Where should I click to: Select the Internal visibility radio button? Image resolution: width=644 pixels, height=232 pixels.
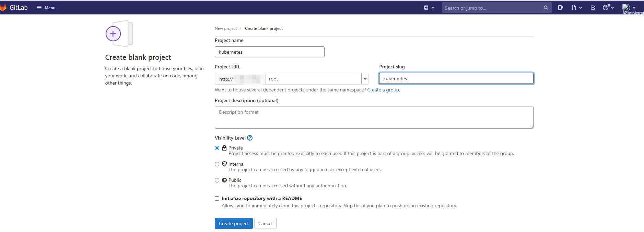pos(217,164)
